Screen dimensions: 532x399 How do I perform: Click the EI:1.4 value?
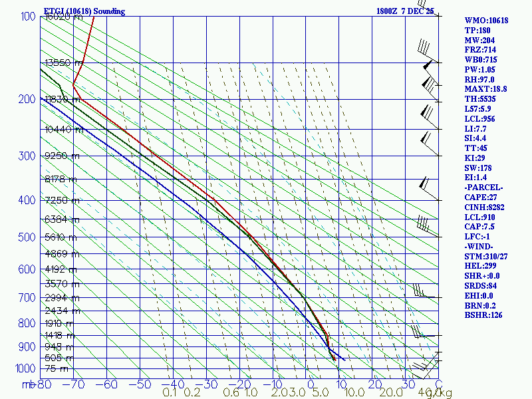pos(475,178)
